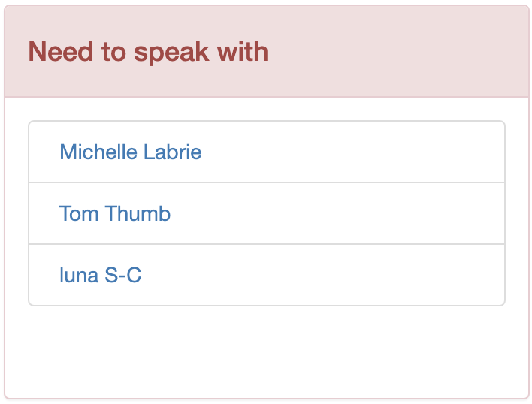Select the Tom Thumb list row

tap(267, 214)
